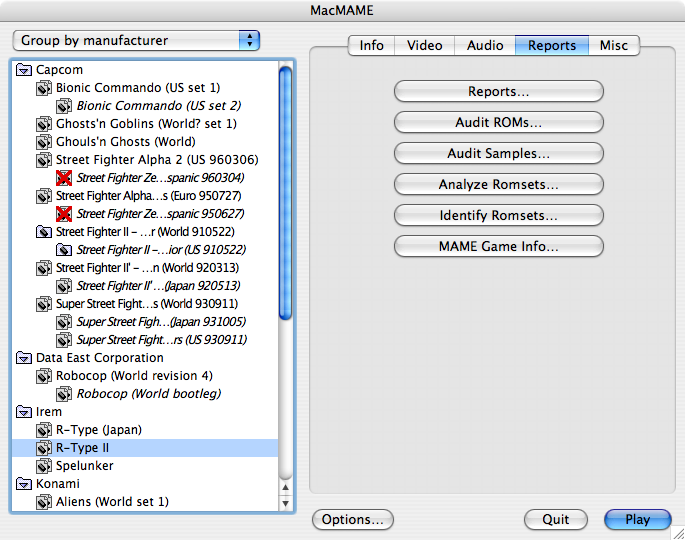This screenshot has height=540, width=685.
Task: Switch to the Audio tab
Action: coord(485,45)
